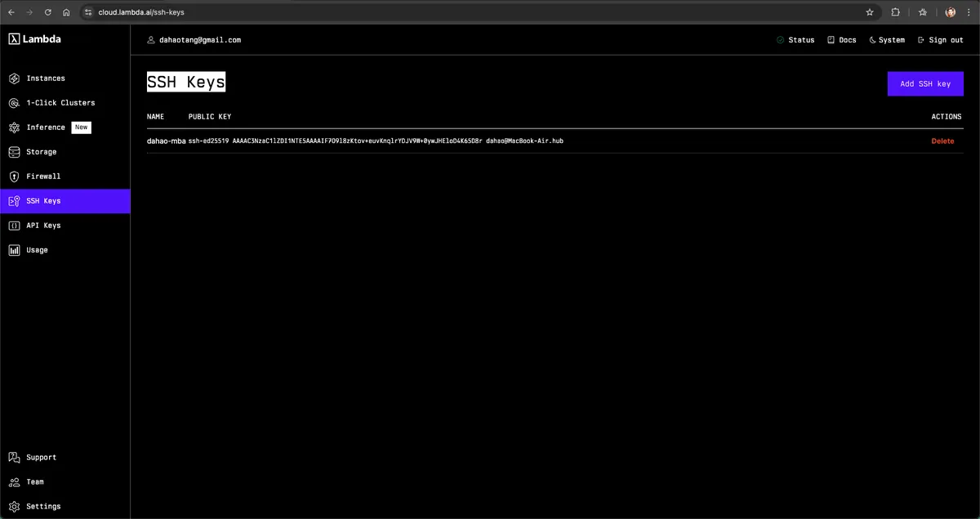The image size is (980, 519).
Task: Open 1-Click Clusters sidebar icon
Action: click(14, 103)
